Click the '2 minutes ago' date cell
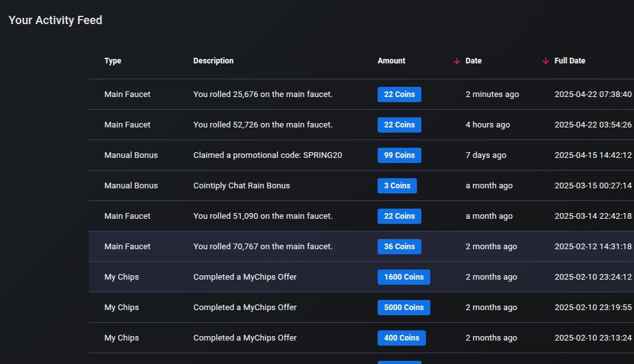 492,94
